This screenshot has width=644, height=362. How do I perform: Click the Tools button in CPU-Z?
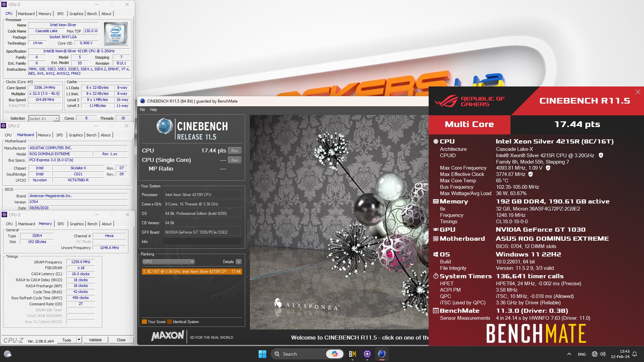(x=67, y=340)
